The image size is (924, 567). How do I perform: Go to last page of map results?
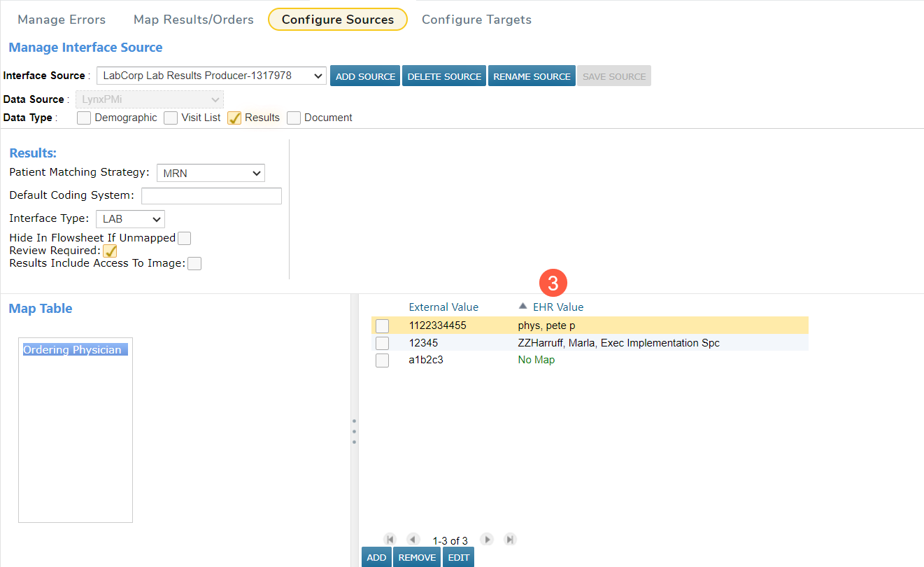511,539
